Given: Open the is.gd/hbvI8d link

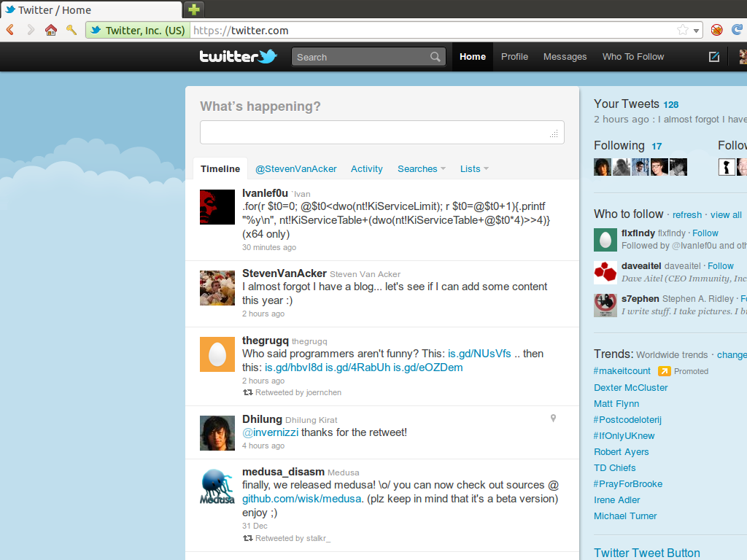Looking at the screenshot, I should 293,367.
